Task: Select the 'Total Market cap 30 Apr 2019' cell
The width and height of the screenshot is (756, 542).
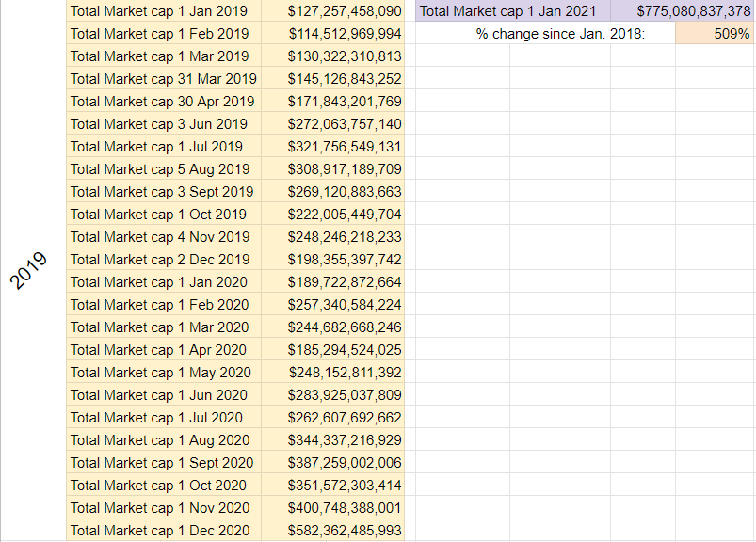Action: pos(164,102)
